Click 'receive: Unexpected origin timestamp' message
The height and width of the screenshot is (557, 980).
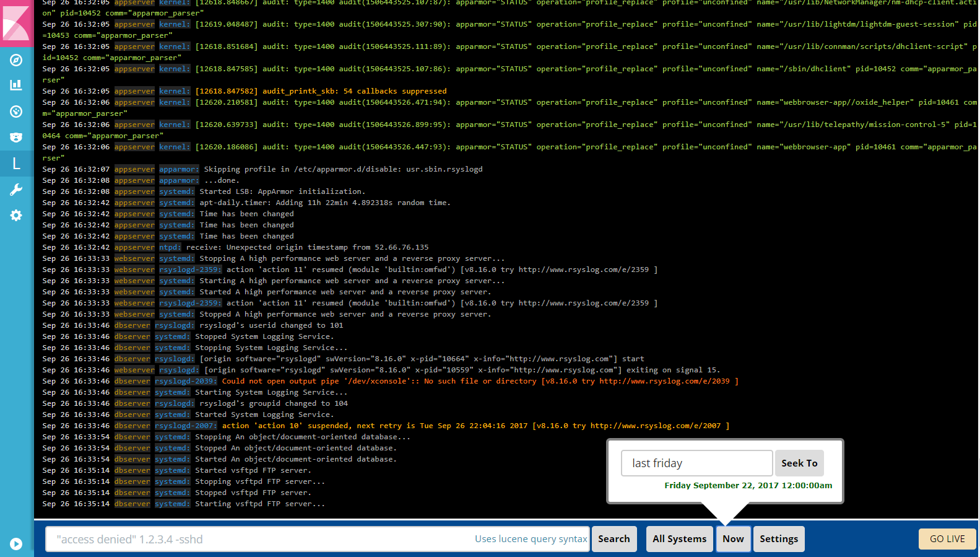coord(307,247)
